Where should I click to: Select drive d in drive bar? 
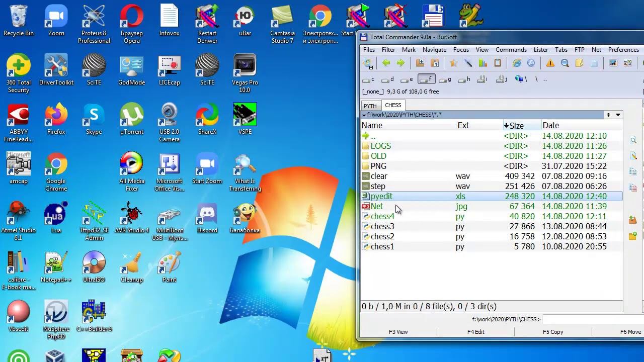tap(387, 79)
